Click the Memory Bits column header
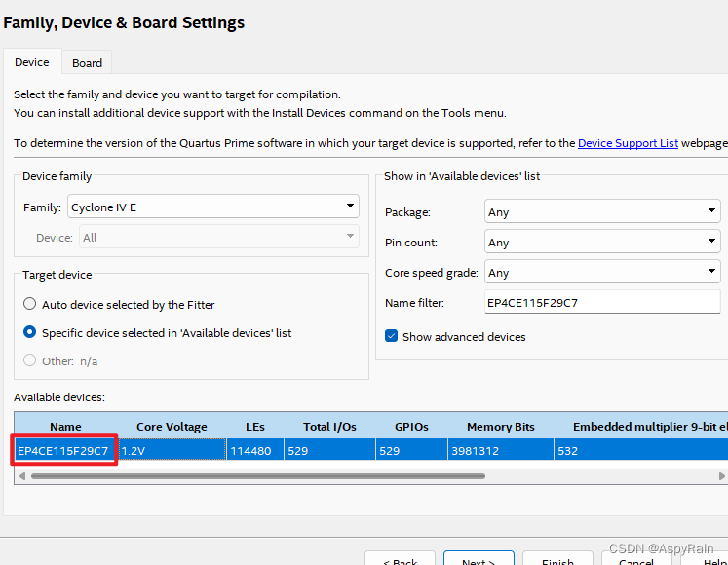This screenshot has width=728, height=565. point(501,427)
